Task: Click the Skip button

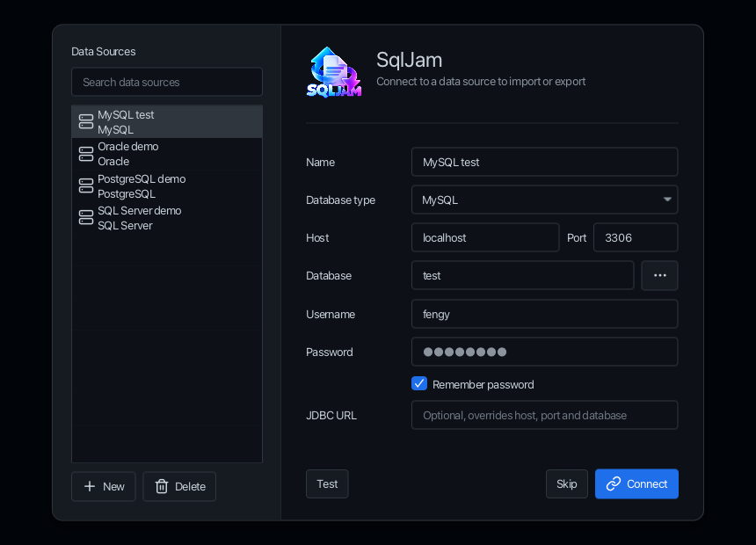Action: pos(566,483)
